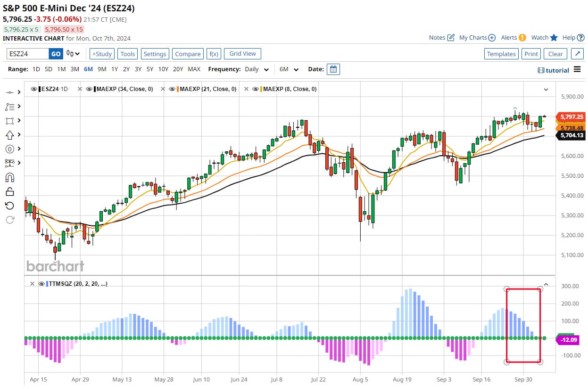
Task: Open the line drawing tools icon
Action: tap(9, 92)
